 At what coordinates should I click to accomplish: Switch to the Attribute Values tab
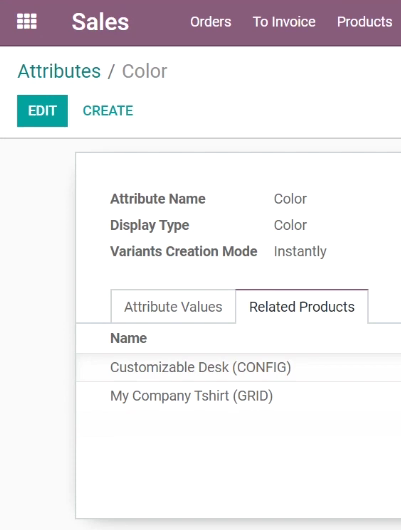[x=173, y=307]
